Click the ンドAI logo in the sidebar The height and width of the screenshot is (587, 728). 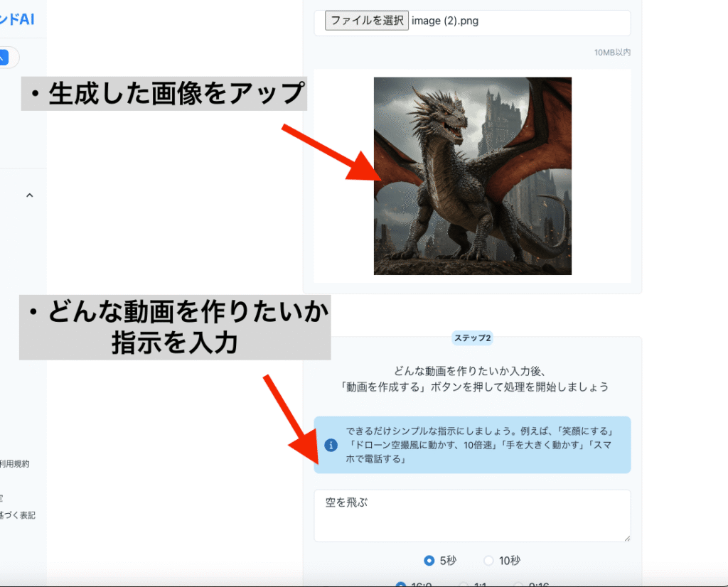pos(17,19)
